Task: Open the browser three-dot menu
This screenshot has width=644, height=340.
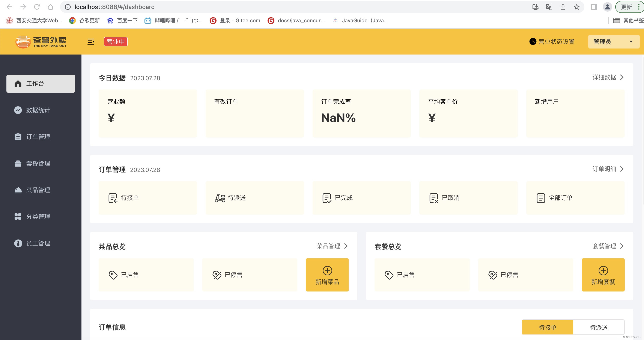Action: [x=638, y=7]
